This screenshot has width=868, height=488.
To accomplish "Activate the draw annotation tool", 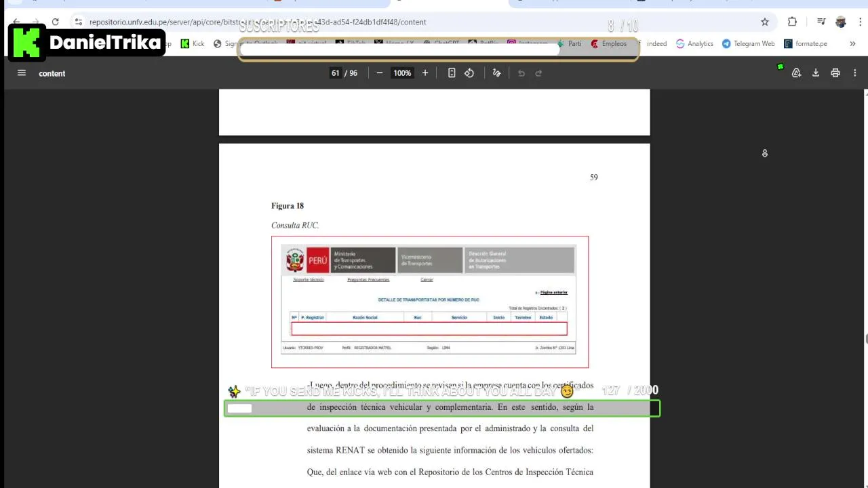I will click(x=496, y=73).
